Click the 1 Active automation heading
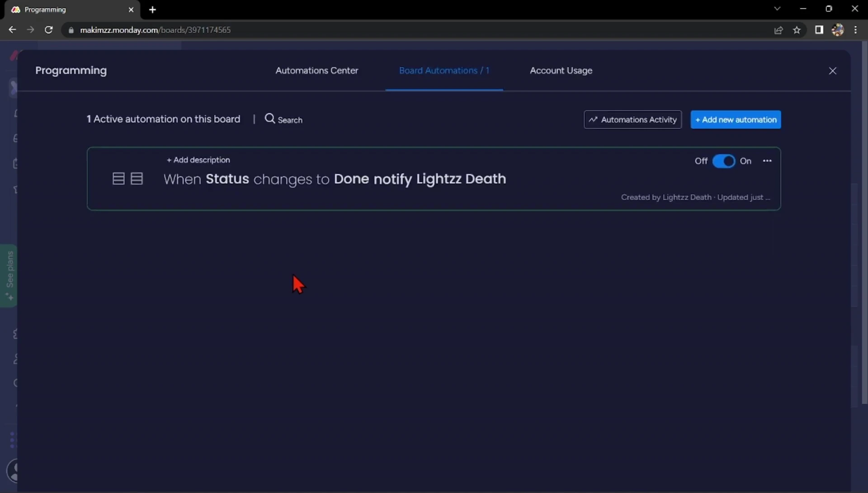The height and width of the screenshot is (493, 868). (x=163, y=119)
